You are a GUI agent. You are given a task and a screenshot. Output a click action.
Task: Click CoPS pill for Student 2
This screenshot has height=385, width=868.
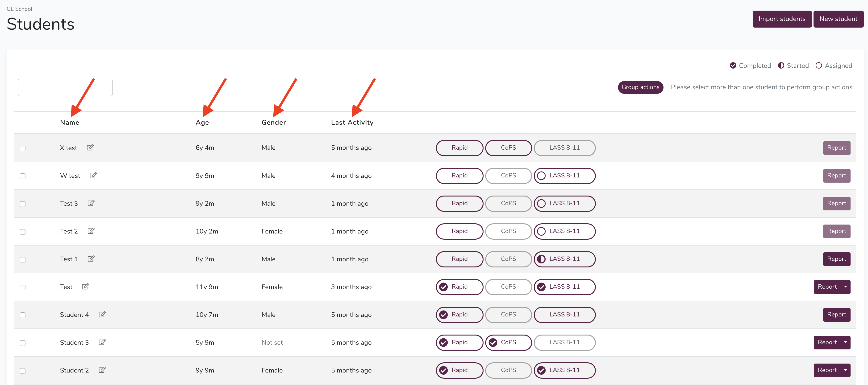pos(508,370)
